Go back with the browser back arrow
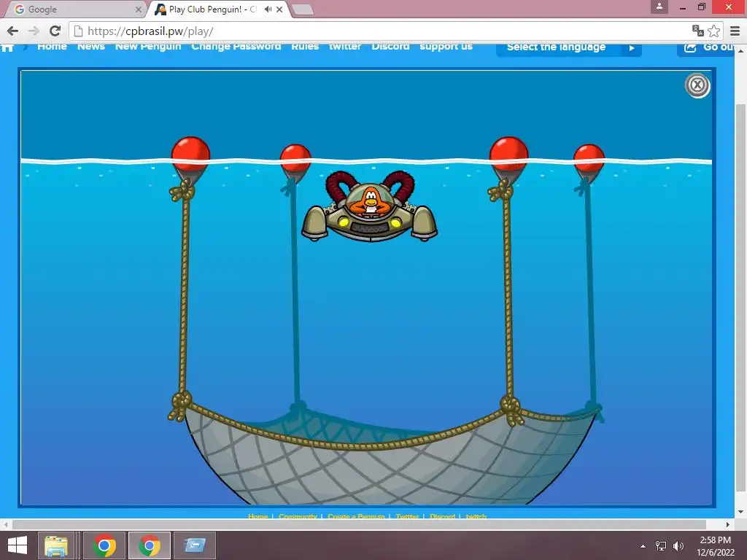Screen dimensions: 747x560 pos(13,31)
